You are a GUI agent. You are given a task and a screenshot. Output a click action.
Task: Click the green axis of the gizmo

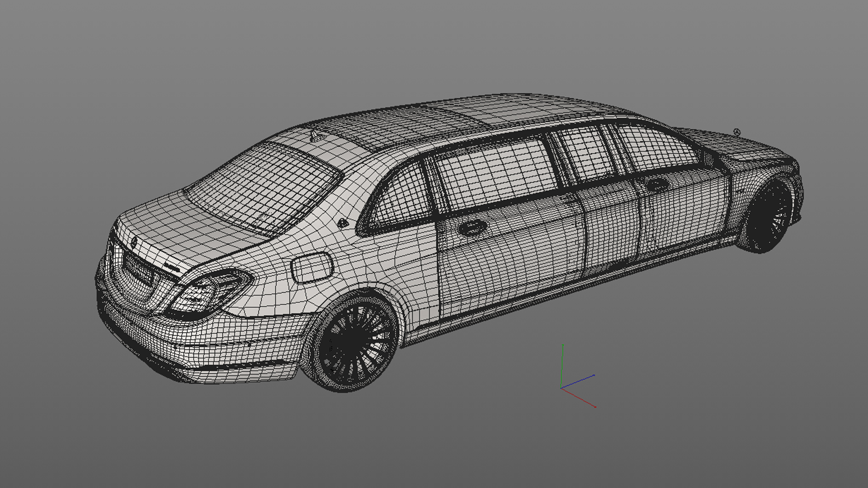(562, 365)
